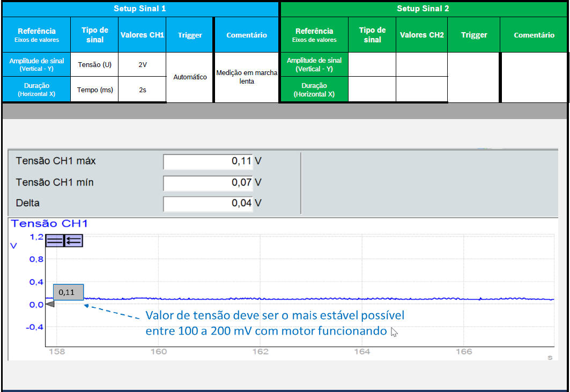This screenshot has height=392, width=570.
Task: Click the double left-arrow cursor icon
Action: click(x=73, y=240)
